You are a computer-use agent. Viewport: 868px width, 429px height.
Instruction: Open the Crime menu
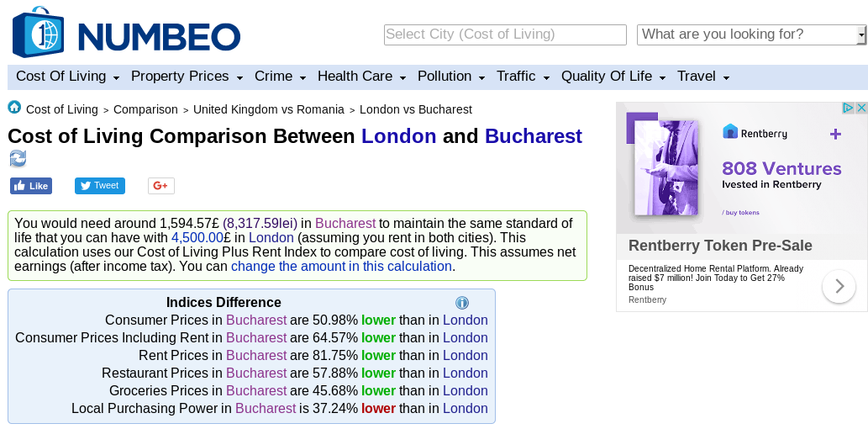click(280, 77)
